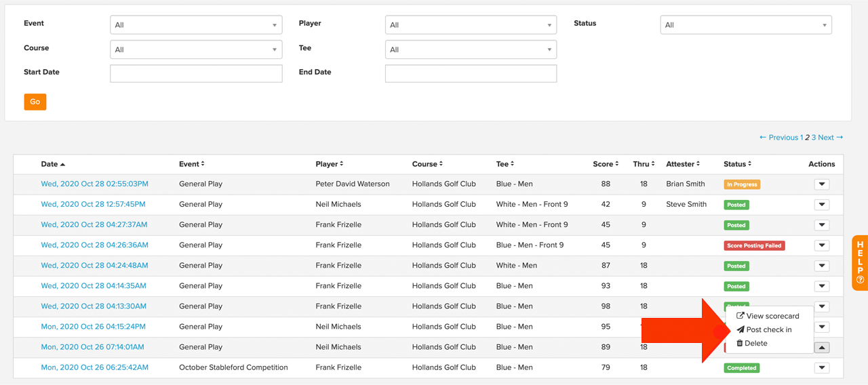The height and width of the screenshot is (385, 868).
Task: Open round Mon, 2020 Oct 26 04:15:24PM
Action: tap(93, 326)
